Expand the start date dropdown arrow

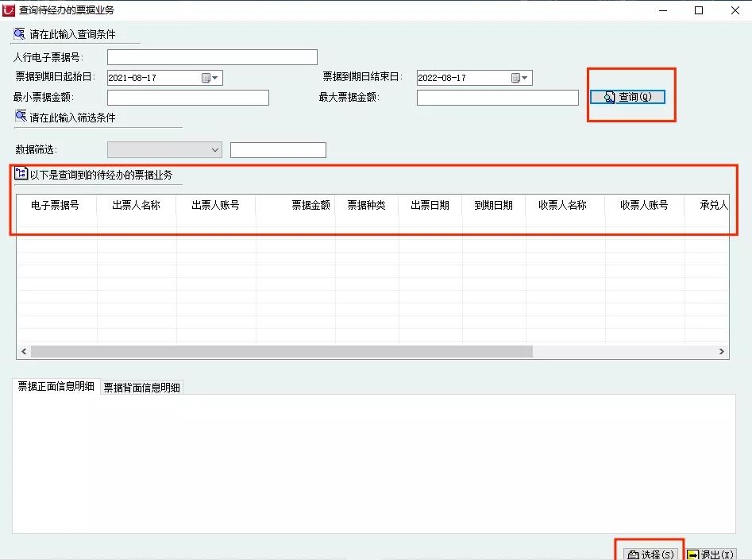[216, 78]
